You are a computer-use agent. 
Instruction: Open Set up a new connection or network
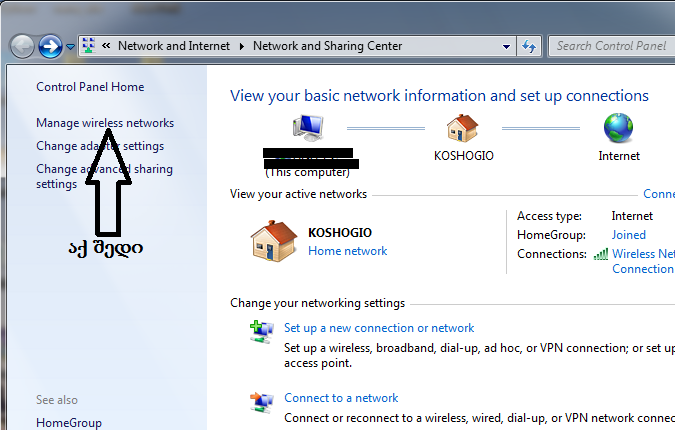[x=379, y=328]
